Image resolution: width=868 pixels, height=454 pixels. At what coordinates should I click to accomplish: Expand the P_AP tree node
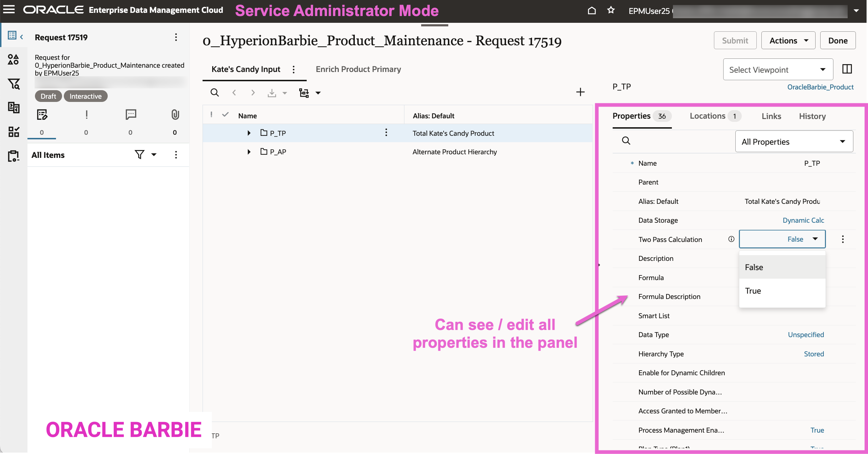(x=249, y=152)
